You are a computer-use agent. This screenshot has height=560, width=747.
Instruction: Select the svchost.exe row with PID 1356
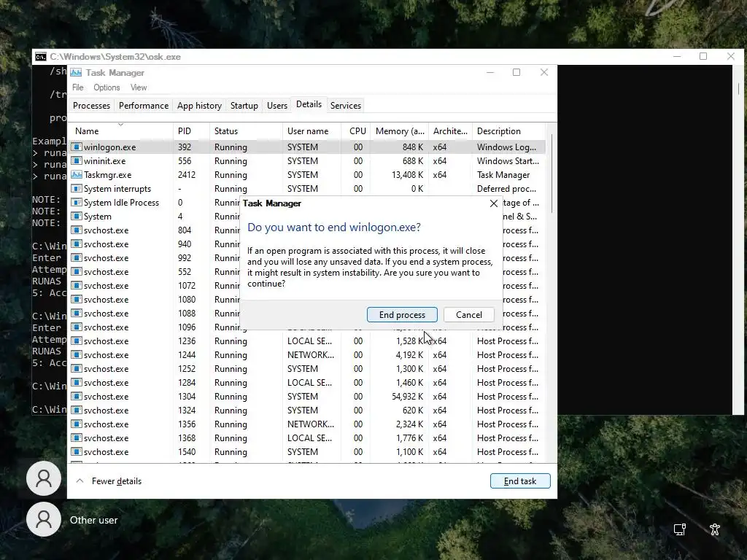tap(306, 424)
